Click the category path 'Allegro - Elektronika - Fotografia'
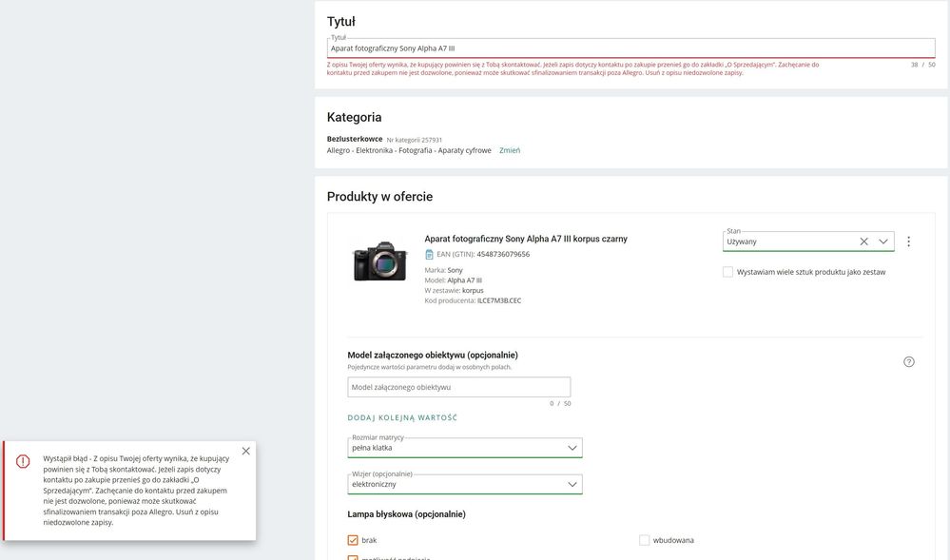The height and width of the screenshot is (560, 950). (379, 150)
